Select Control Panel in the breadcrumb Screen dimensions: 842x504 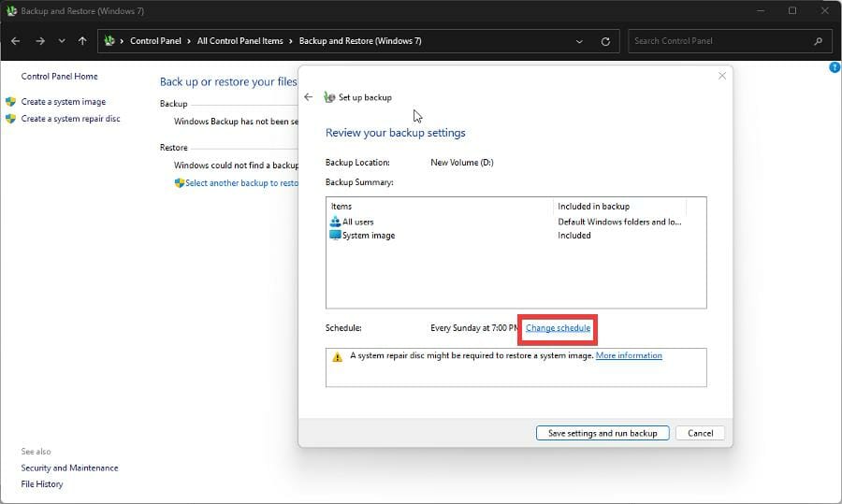(155, 41)
